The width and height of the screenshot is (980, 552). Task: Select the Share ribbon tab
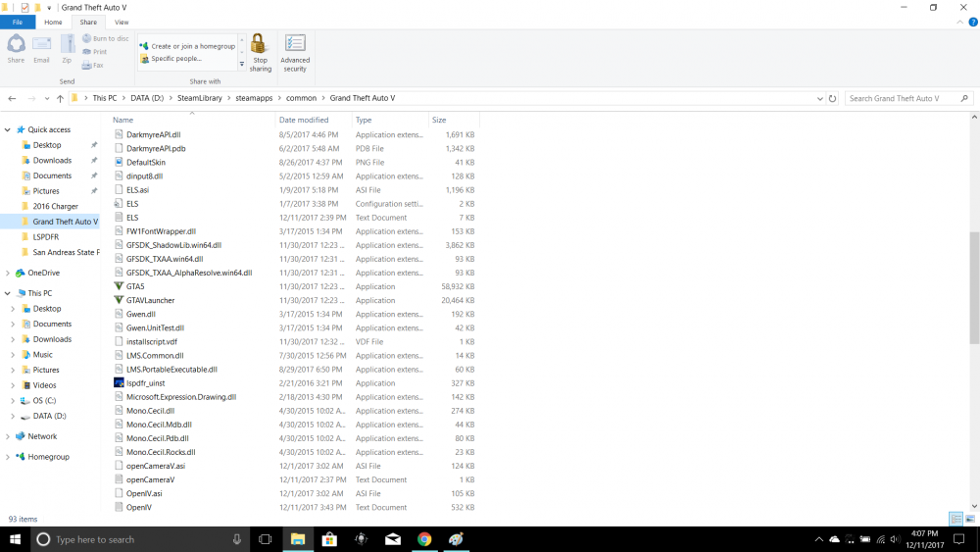(x=88, y=22)
